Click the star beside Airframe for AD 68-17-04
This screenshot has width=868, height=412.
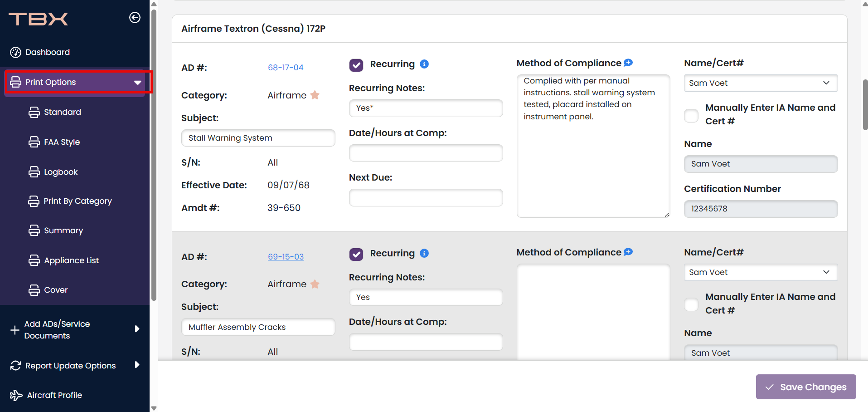tap(315, 95)
